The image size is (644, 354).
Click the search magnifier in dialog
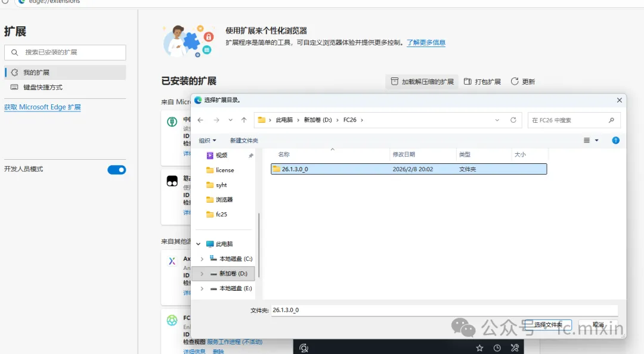[x=611, y=120]
